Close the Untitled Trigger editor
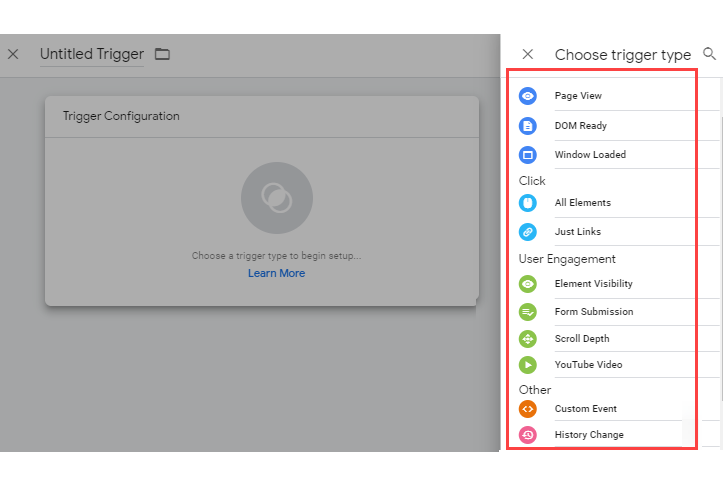727x486 pixels. 13,54
